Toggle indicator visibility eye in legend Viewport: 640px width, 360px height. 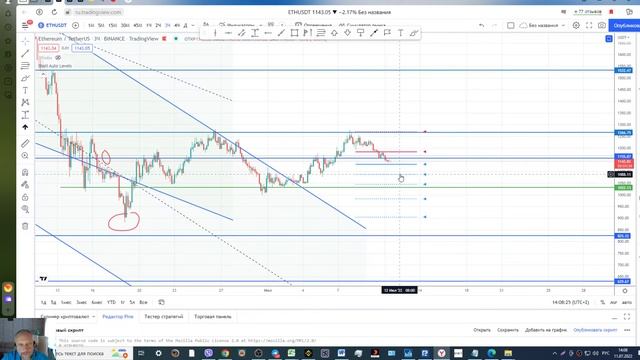click(58, 58)
